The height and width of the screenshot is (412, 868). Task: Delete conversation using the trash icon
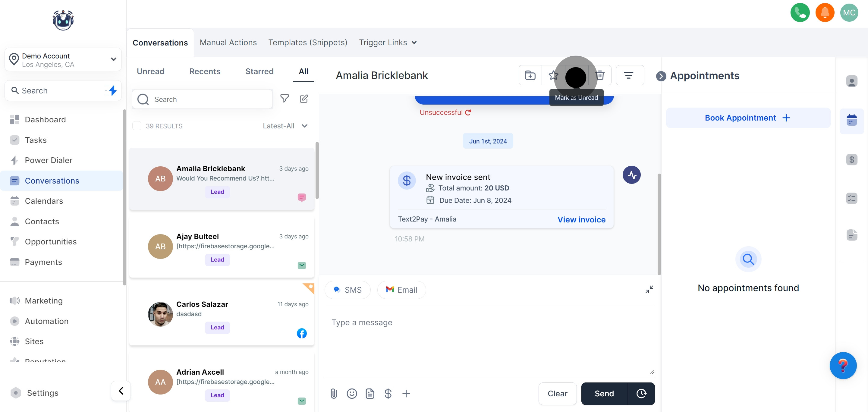point(600,75)
